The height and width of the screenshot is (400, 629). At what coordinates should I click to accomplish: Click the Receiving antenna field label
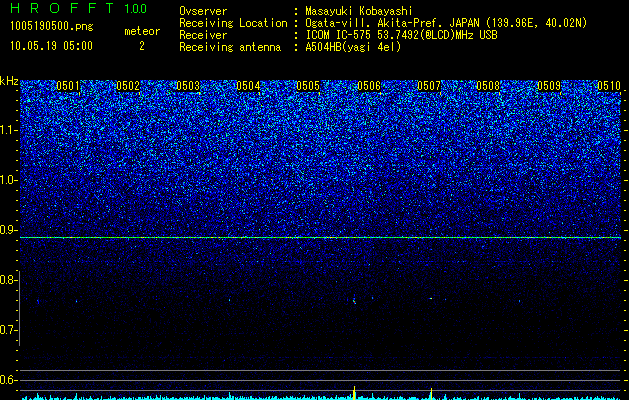[230, 47]
